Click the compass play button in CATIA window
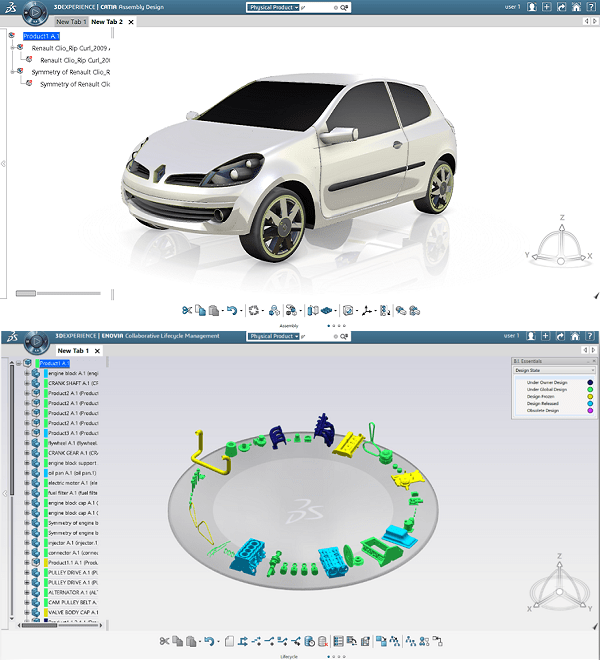 (35, 13)
